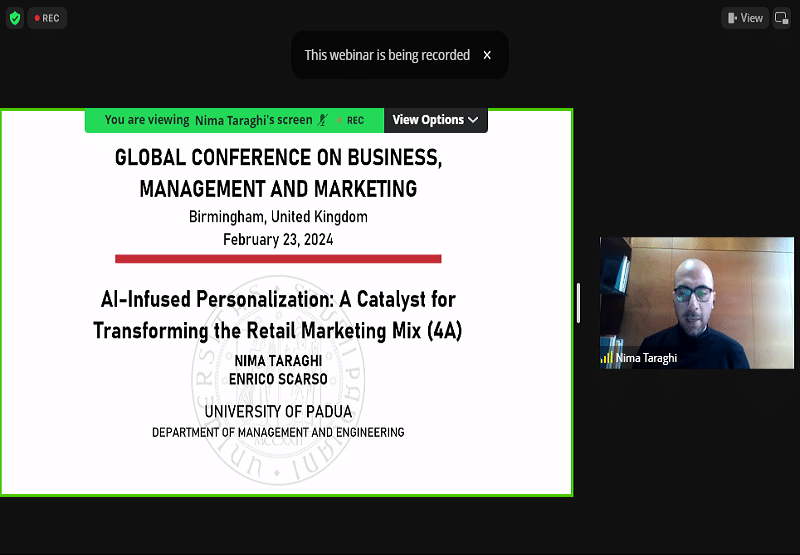Click the Nima Taraghi name label on video
Screen dimensions: 800x555
point(646,358)
